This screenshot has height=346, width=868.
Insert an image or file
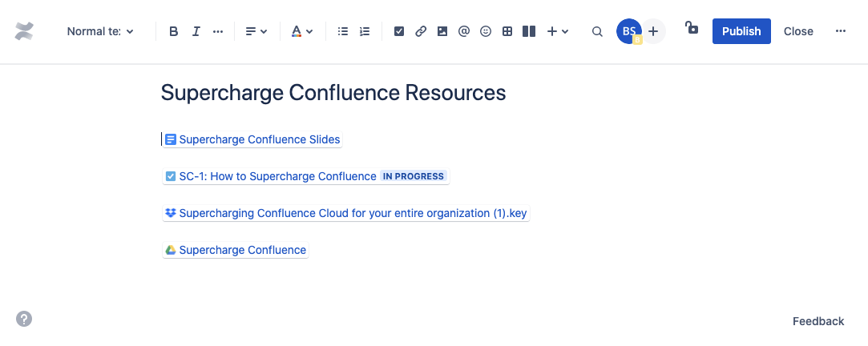442,31
